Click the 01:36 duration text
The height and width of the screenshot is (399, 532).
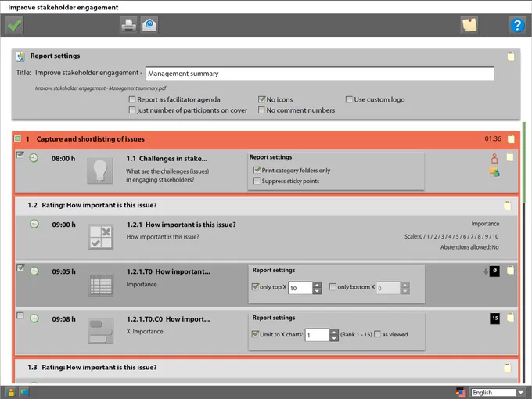point(493,138)
